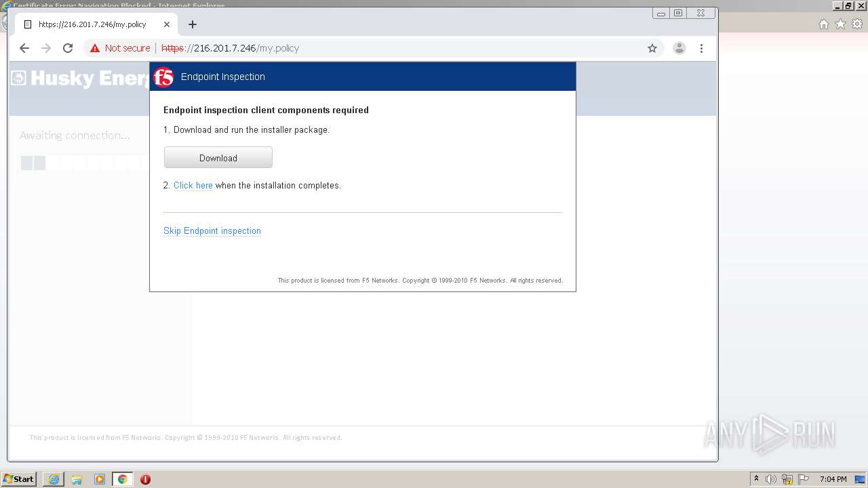Open Action Center flag icon

pos(804,479)
